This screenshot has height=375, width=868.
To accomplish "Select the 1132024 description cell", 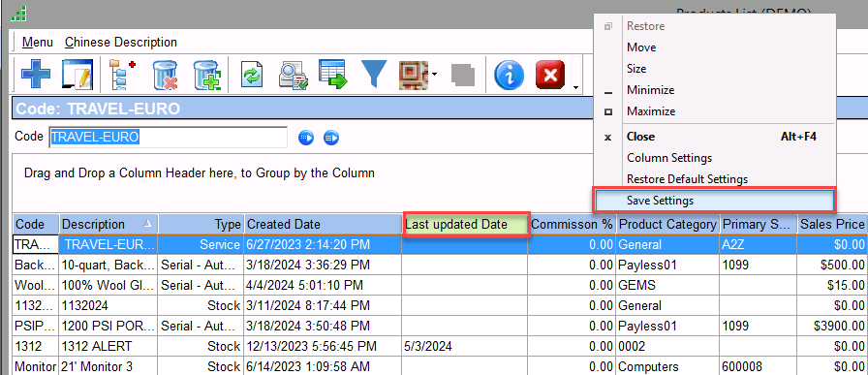I will coord(108,306).
